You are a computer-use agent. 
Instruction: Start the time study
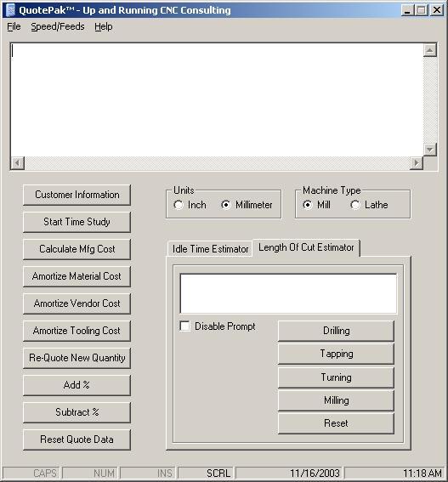pyautogui.click(x=77, y=222)
